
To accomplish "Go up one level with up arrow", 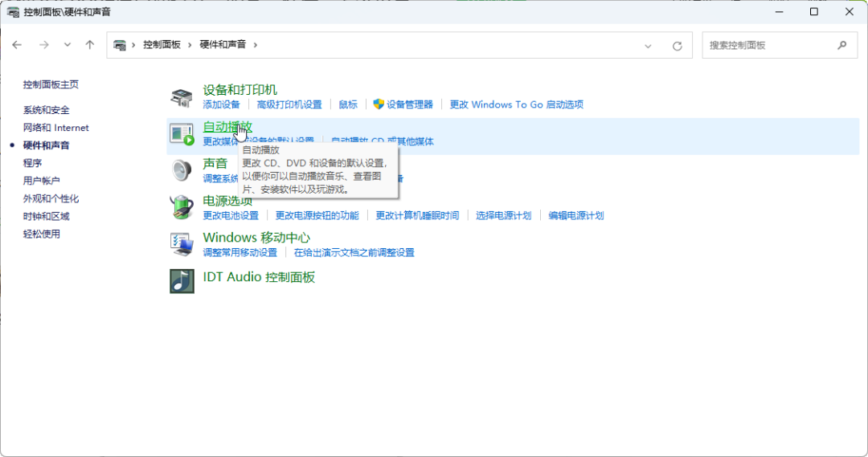I will [x=90, y=45].
